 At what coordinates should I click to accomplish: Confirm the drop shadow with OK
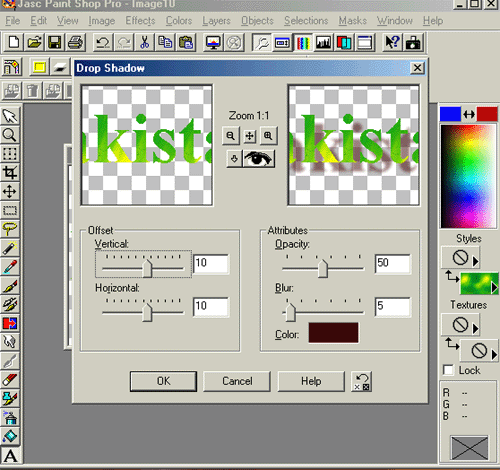[x=163, y=381]
